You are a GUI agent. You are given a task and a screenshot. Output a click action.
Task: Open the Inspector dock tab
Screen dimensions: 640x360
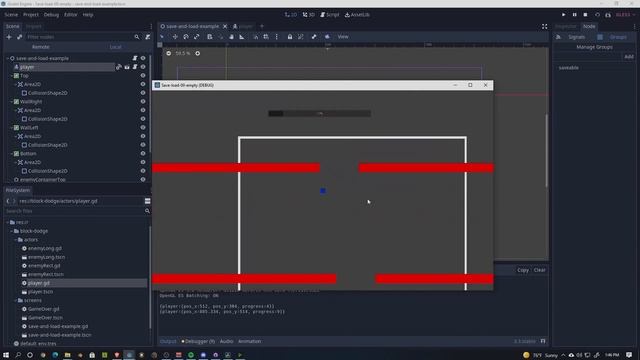(566, 26)
